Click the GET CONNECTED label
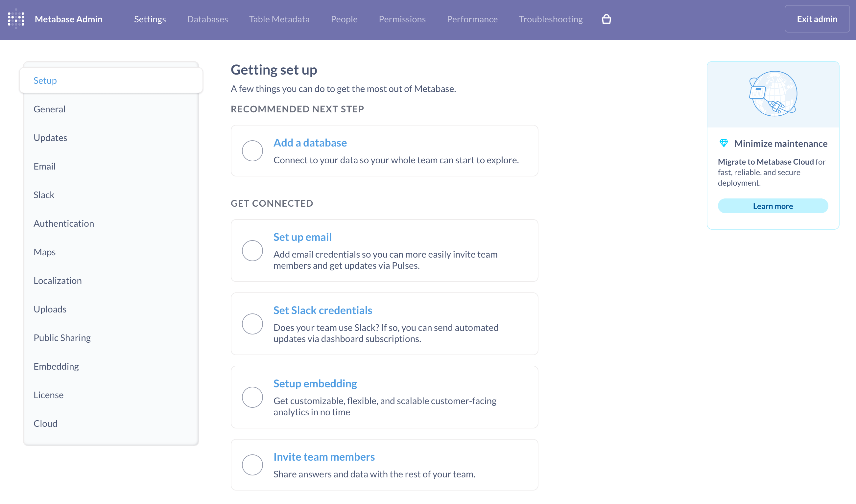This screenshot has height=504, width=856. pyautogui.click(x=272, y=203)
